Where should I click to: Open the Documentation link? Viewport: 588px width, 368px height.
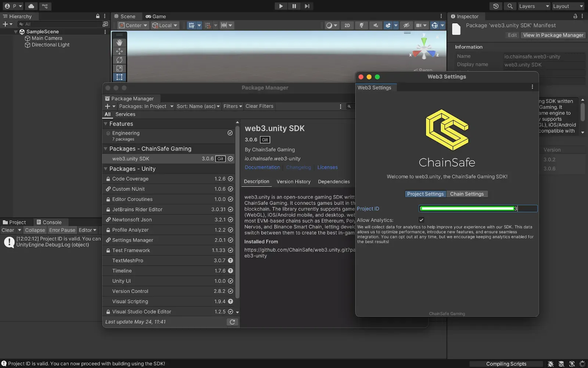tap(262, 167)
